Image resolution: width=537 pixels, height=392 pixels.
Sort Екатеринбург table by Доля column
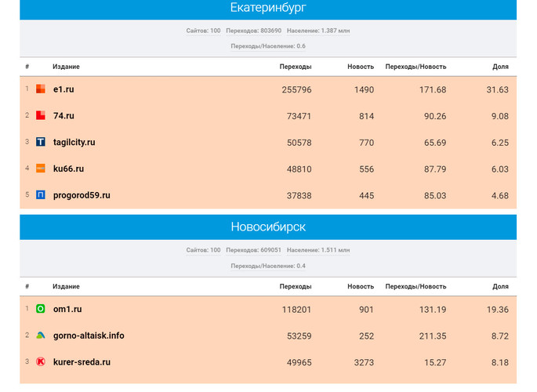tap(500, 67)
